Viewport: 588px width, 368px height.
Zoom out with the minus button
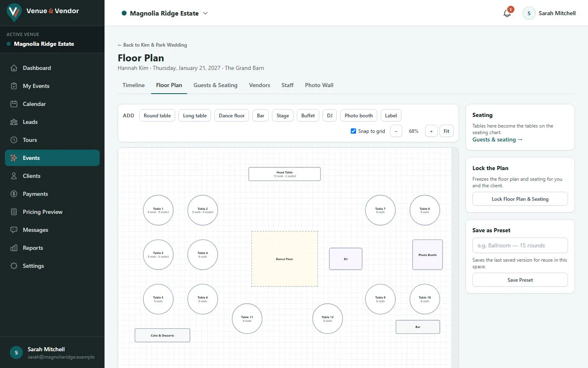[x=396, y=131]
